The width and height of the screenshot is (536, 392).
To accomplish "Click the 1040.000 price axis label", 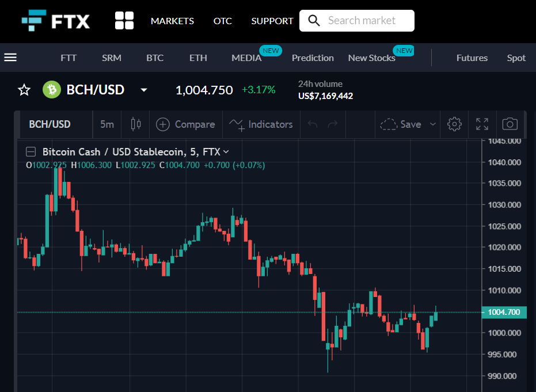I will coord(504,162).
